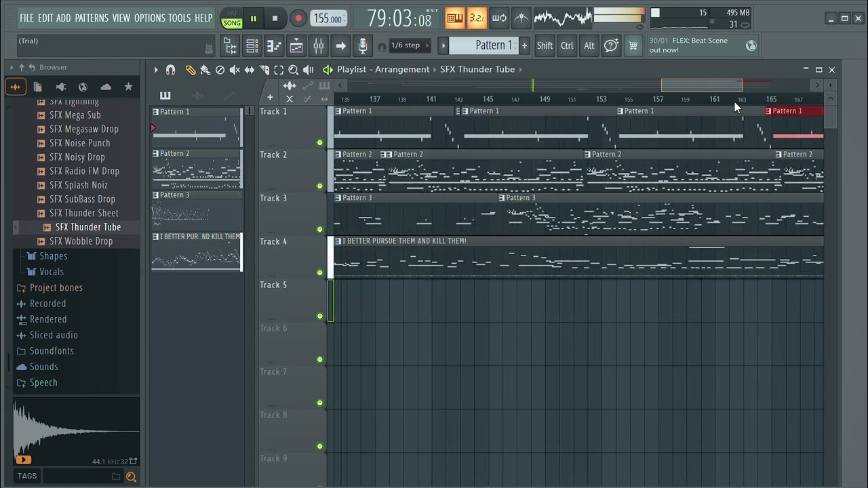Add a new pattern with plus
This screenshot has width=868, height=488.
[524, 45]
